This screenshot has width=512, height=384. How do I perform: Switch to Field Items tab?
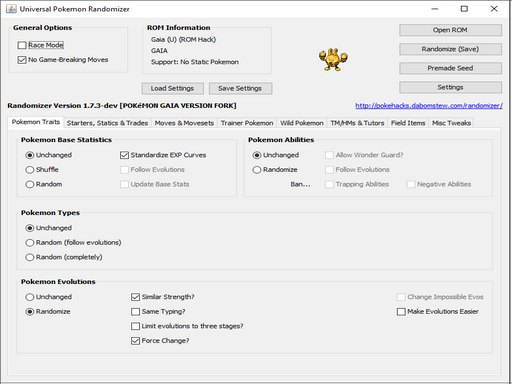(408, 123)
